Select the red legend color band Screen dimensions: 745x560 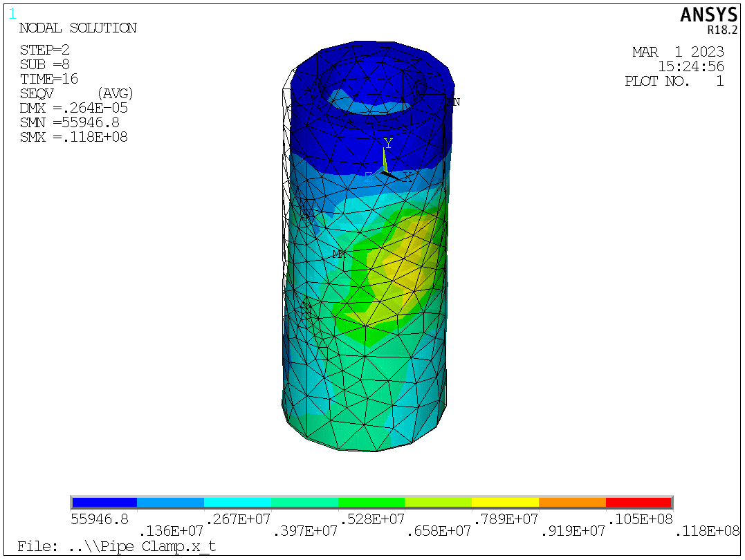point(638,503)
